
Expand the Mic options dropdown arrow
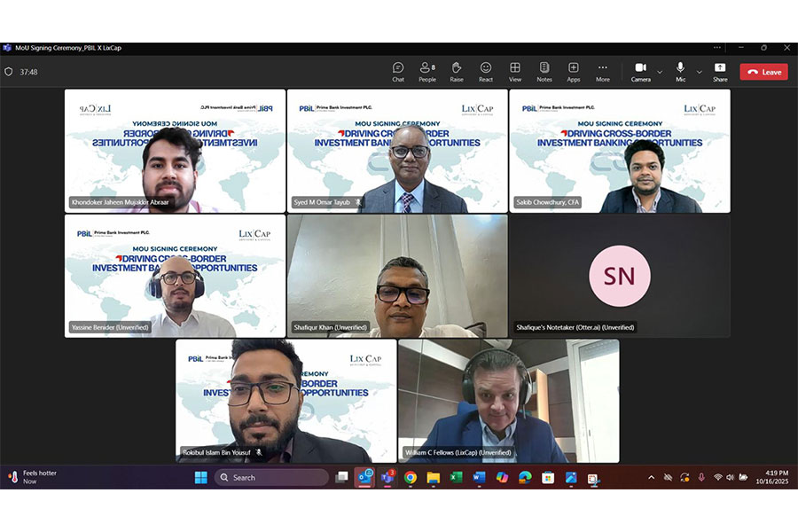(x=700, y=72)
